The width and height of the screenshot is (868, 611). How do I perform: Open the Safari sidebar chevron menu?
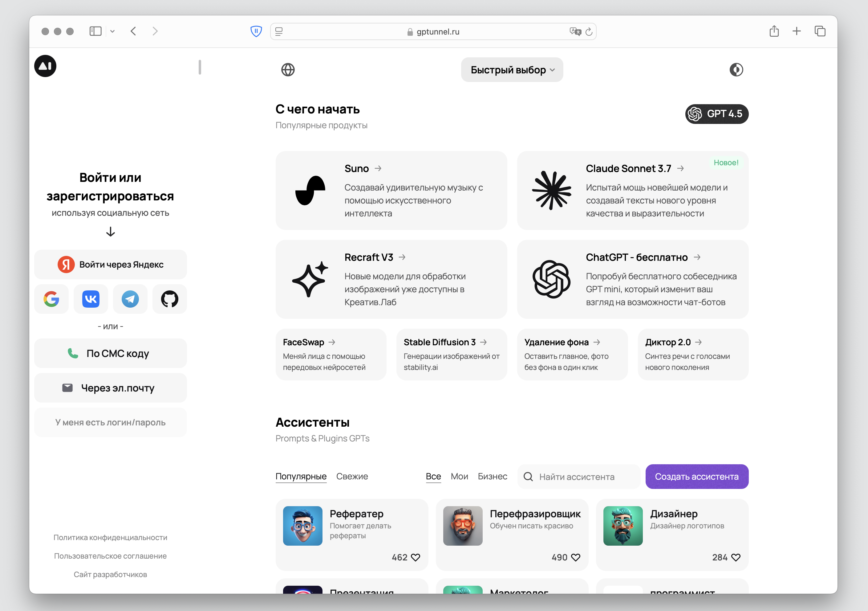112,31
